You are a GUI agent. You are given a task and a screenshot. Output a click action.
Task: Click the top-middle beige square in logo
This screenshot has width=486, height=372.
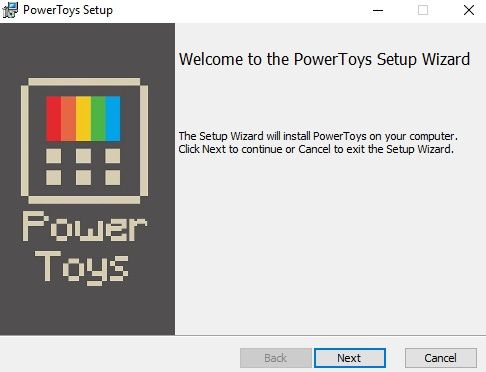[x=83, y=156]
